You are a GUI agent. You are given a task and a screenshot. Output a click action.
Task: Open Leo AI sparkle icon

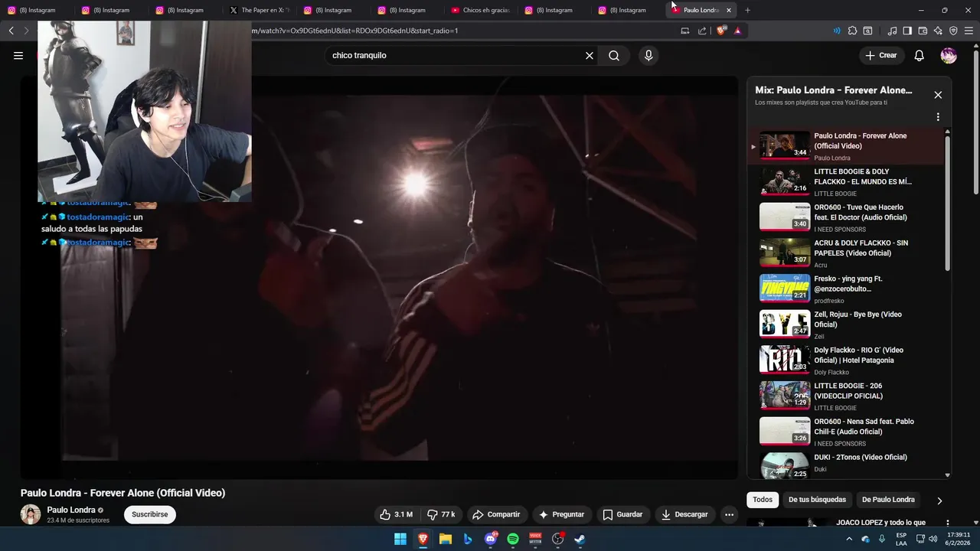938,31
